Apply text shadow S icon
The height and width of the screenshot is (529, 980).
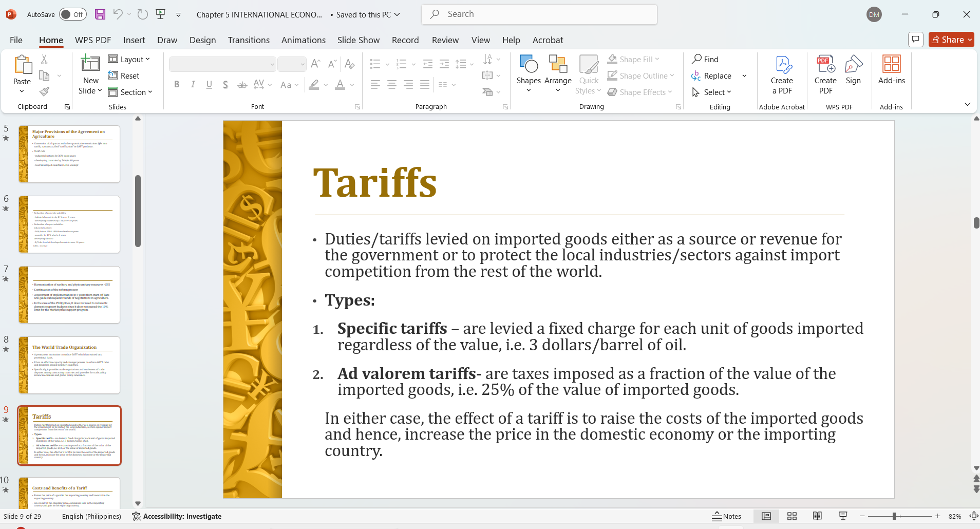point(225,85)
